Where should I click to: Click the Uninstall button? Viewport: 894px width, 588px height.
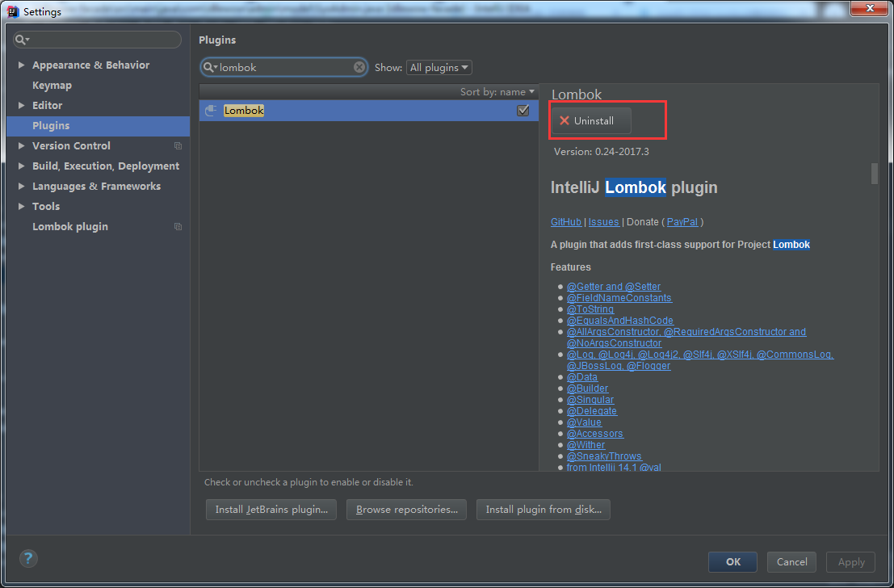pos(591,121)
